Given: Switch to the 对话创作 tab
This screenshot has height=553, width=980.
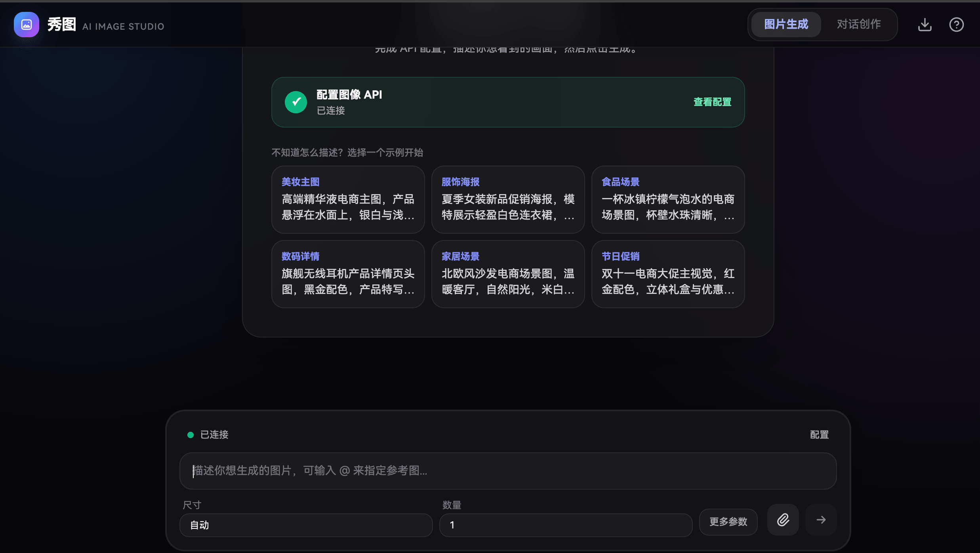Looking at the screenshot, I should [859, 25].
